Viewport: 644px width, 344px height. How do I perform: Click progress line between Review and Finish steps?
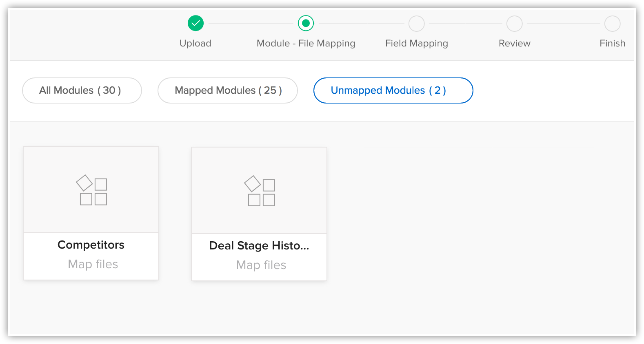tap(563, 24)
